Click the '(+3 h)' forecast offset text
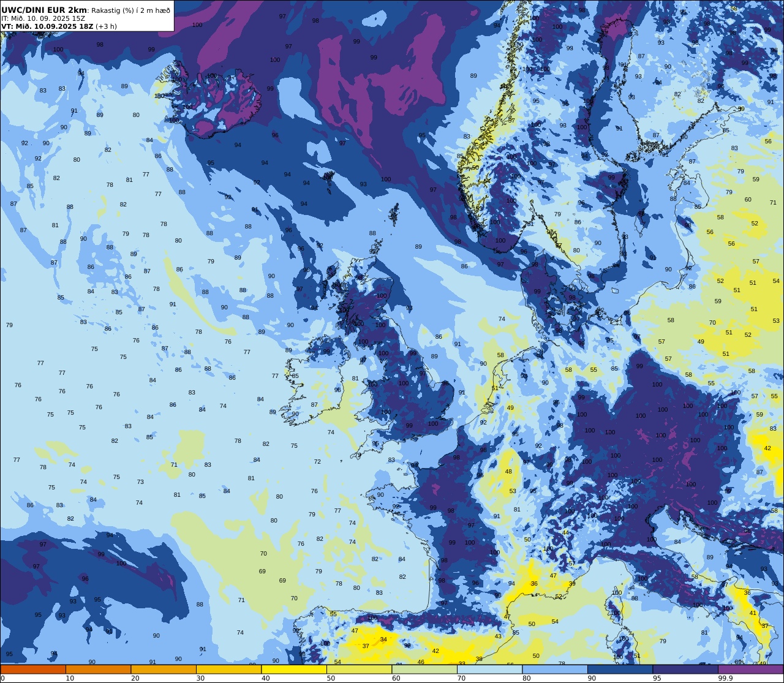Image resolution: width=784 pixels, height=683 pixels. pyautogui.click(x=106, y=26)
